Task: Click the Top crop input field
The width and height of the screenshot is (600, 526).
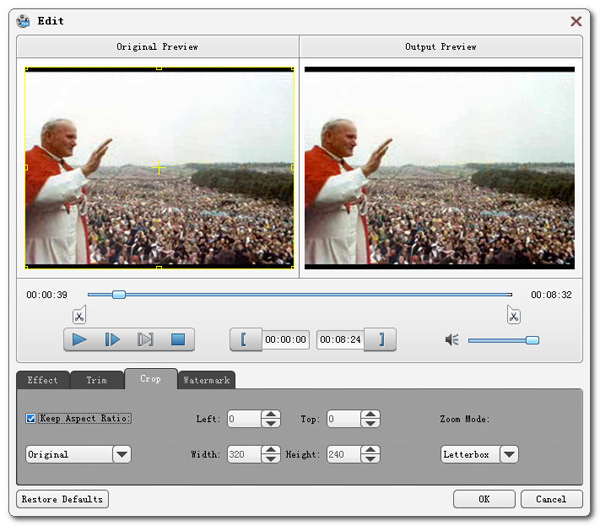Action: (x=344, y=419)
